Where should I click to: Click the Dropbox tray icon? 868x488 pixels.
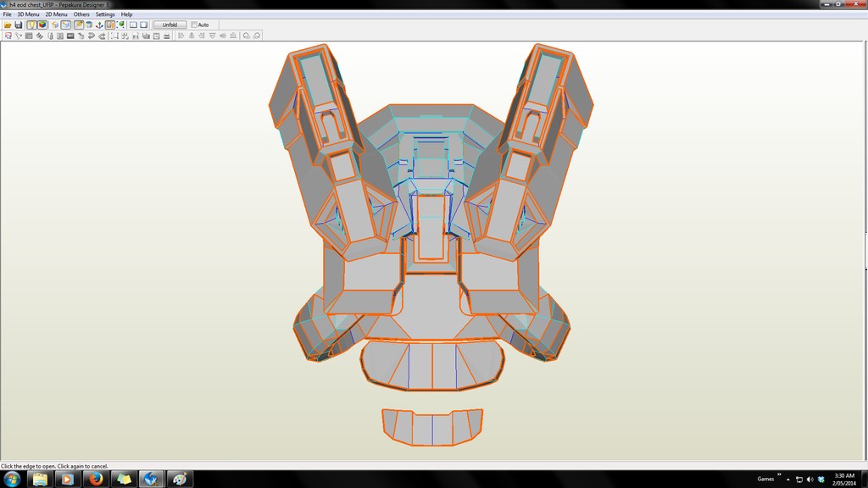point(821,480)
